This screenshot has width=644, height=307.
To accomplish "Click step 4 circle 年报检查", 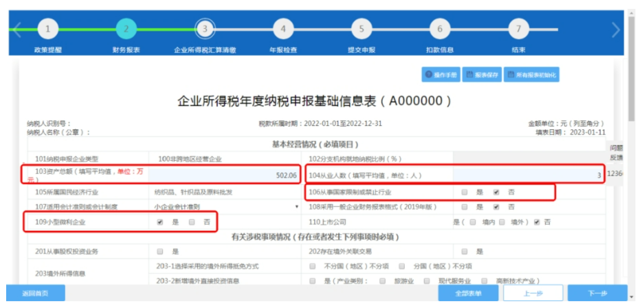I will click(283, 29).
